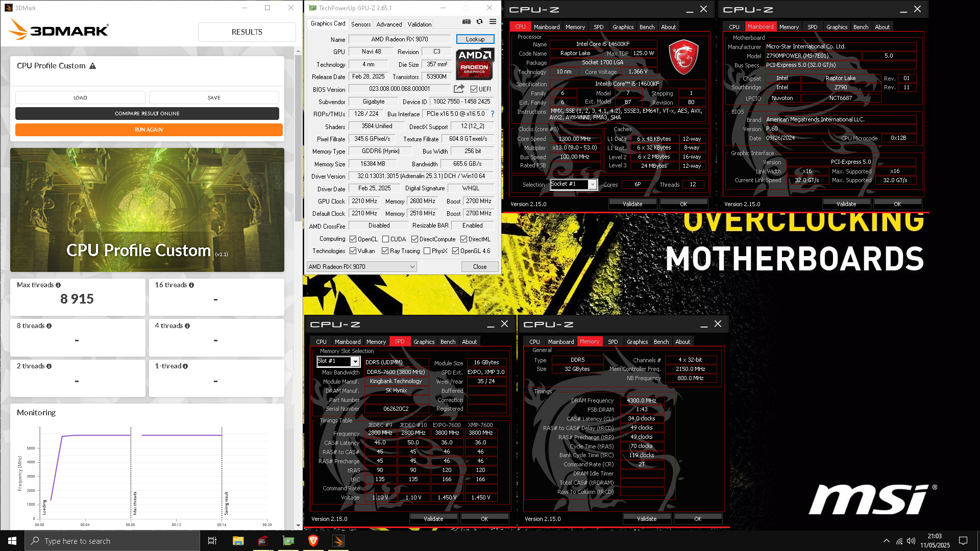Open the notification center icon
This screenshot has width=980, height=551.
click(963, 541)
